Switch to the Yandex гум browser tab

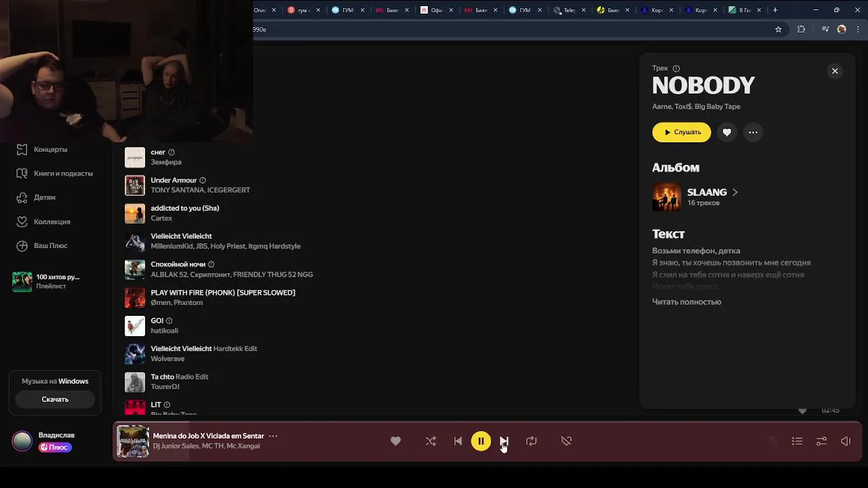(x=304, y=10)
